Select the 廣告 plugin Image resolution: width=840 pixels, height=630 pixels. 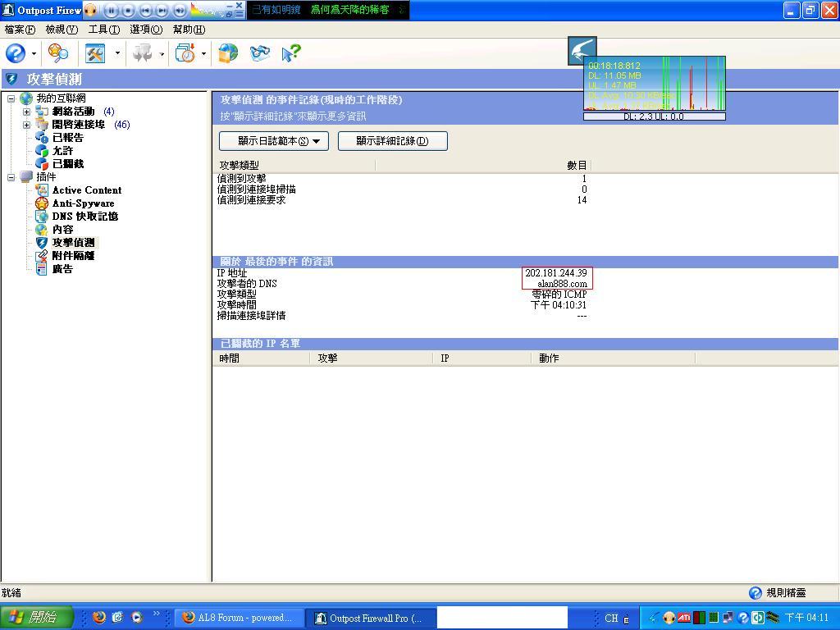62,269
